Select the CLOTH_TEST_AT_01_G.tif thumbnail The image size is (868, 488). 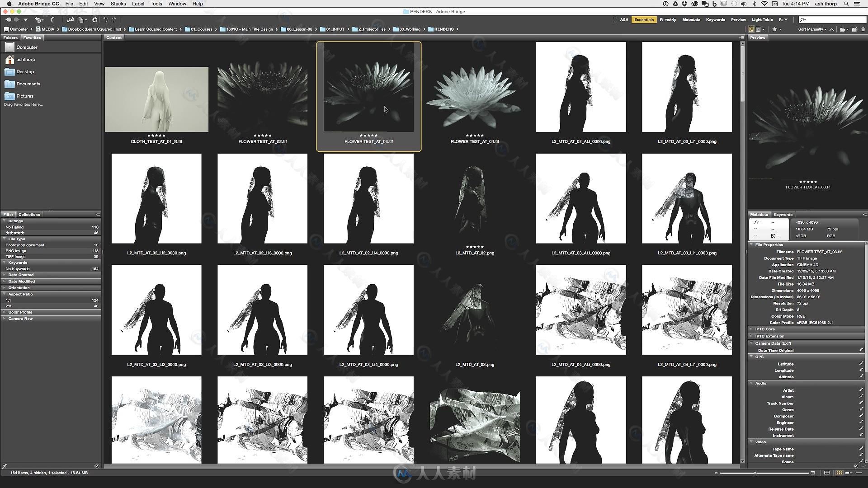pyautogui.click(x=156, y=99)
